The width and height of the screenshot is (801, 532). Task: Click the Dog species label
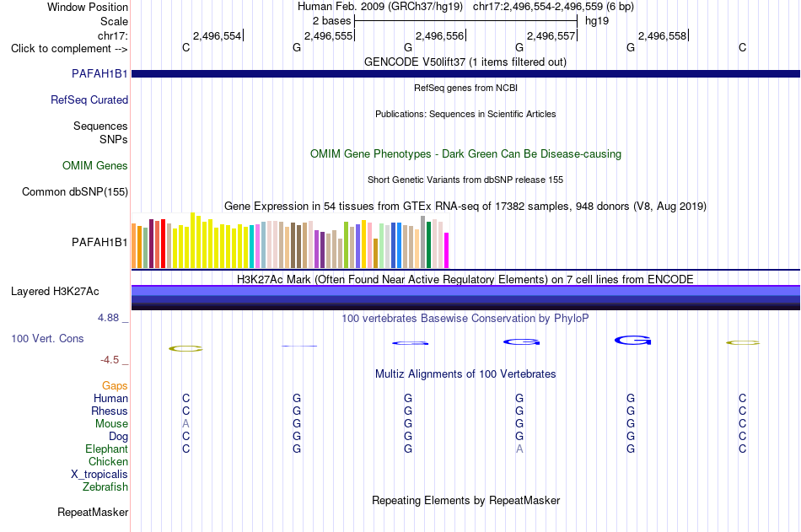point(118,437)
